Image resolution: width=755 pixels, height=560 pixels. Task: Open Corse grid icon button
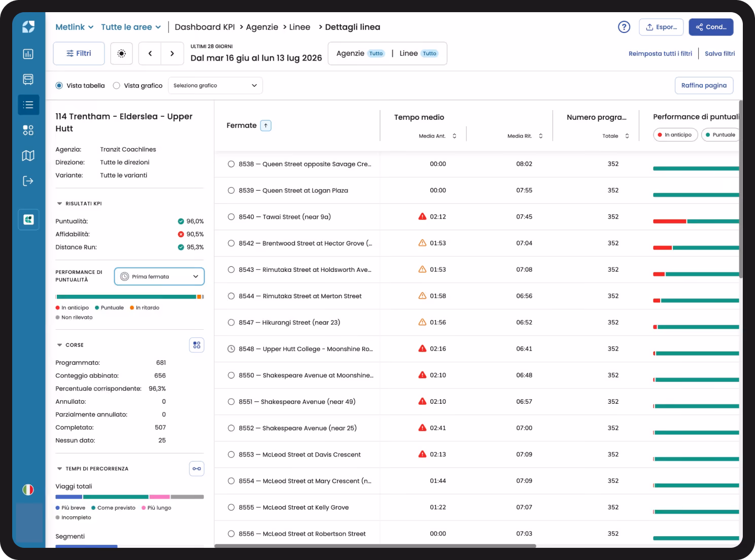click(197, 345)
